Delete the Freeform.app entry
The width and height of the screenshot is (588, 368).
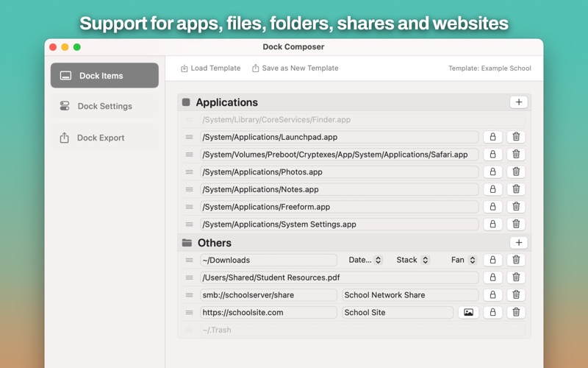click(x=516, y=207)
